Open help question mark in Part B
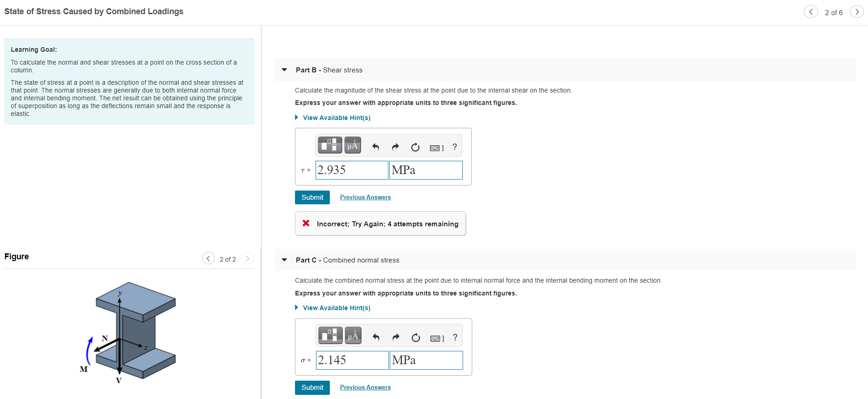 [454, 147]
